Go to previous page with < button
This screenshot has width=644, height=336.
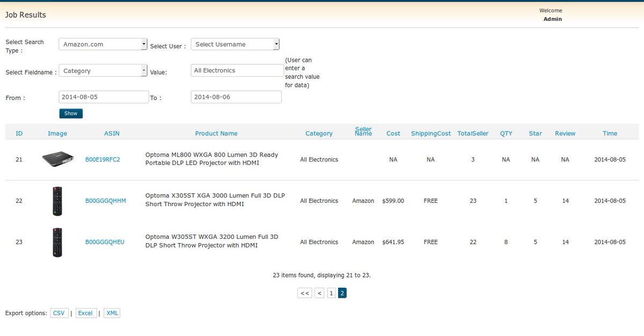tap(319, 293)
